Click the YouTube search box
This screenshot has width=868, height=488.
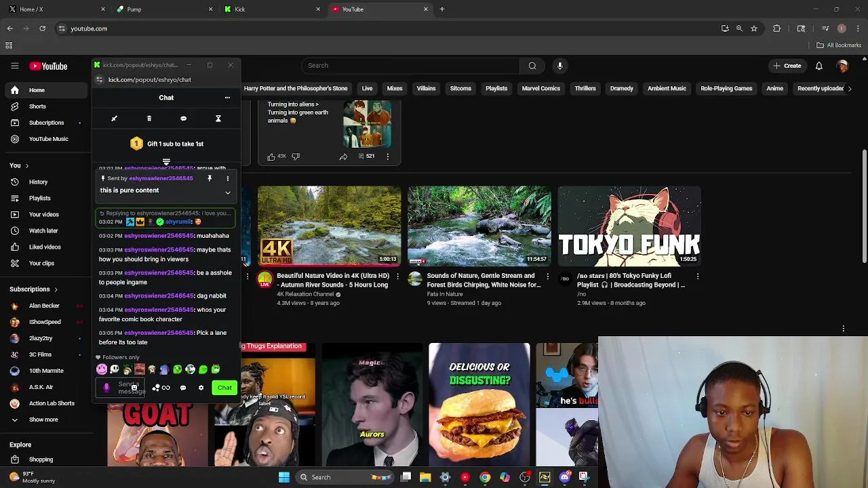pyautogui.click(x=410, y=66)
